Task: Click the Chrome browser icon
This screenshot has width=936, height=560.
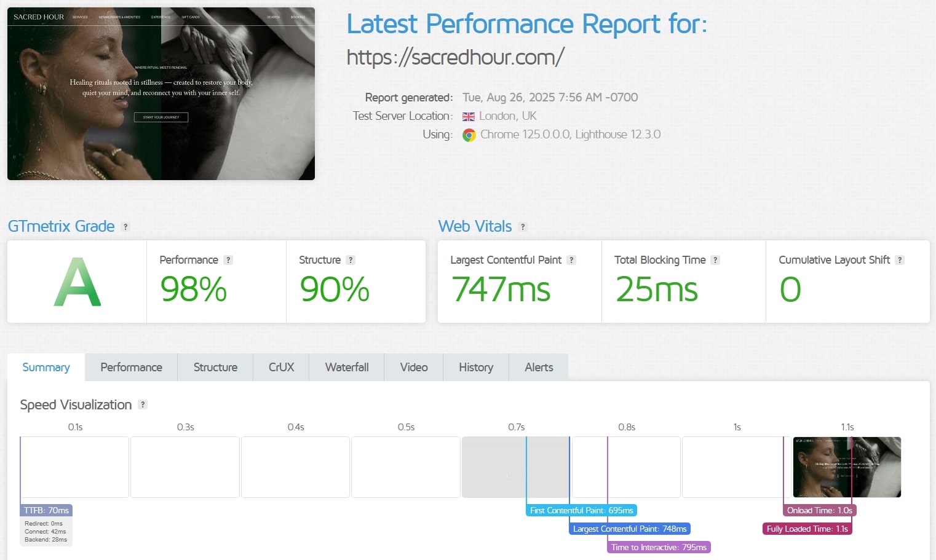Action: pyautogui.click(x=469, y=135)
